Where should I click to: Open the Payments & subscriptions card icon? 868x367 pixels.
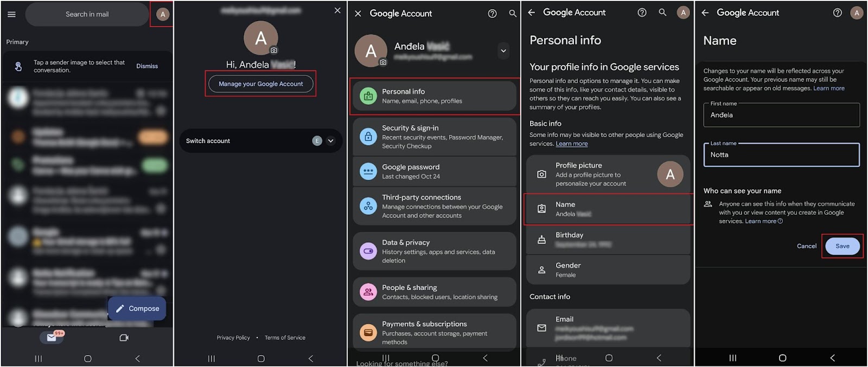pyautogui.click(x=368, y=332)
